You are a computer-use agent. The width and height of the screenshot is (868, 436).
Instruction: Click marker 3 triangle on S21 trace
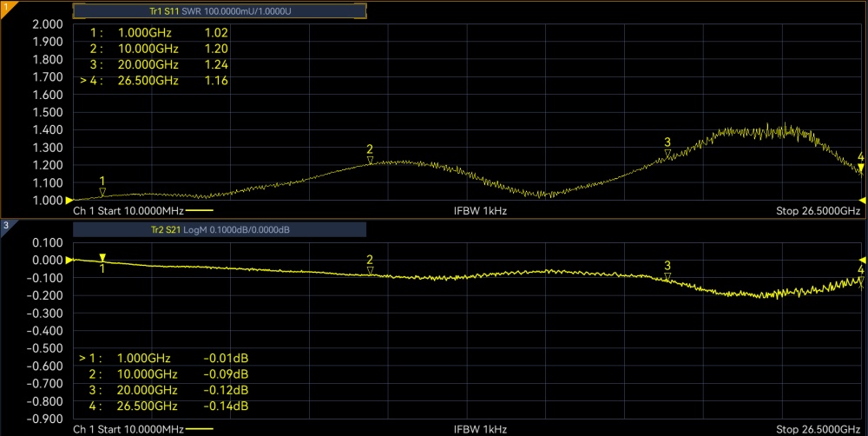tap(667, 276)
